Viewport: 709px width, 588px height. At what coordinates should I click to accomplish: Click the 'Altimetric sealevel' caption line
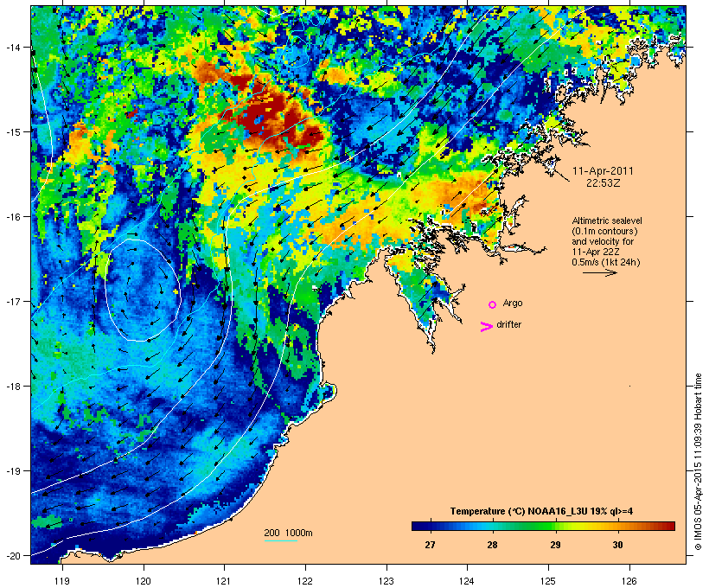tap(607, 220)
